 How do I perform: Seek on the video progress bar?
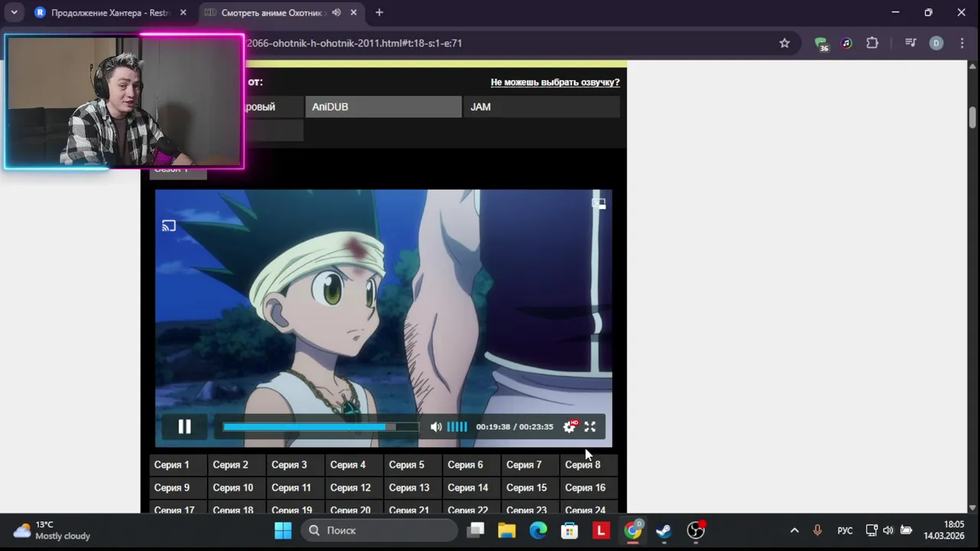pyautogui.click(x=321, y=427)
